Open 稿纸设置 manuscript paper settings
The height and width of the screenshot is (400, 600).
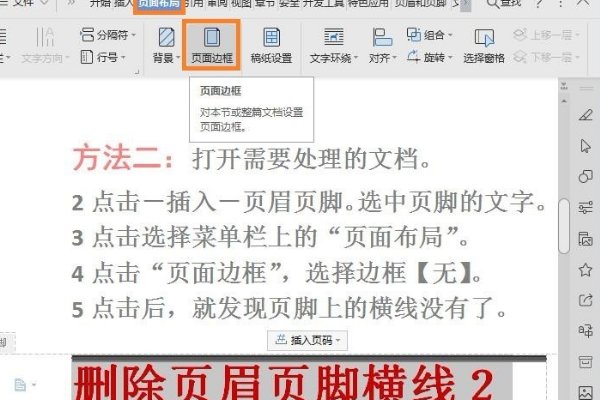tap(271, 46)
